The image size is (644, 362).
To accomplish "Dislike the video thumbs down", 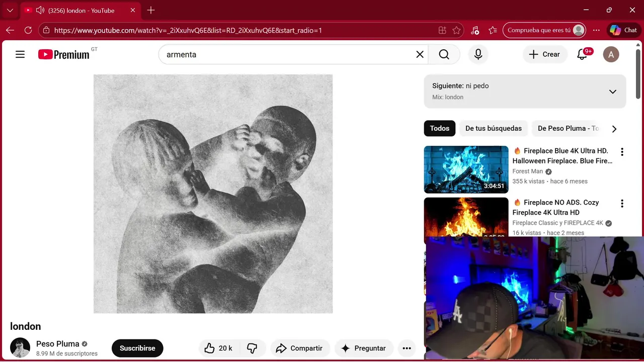I will click(252, 348).
